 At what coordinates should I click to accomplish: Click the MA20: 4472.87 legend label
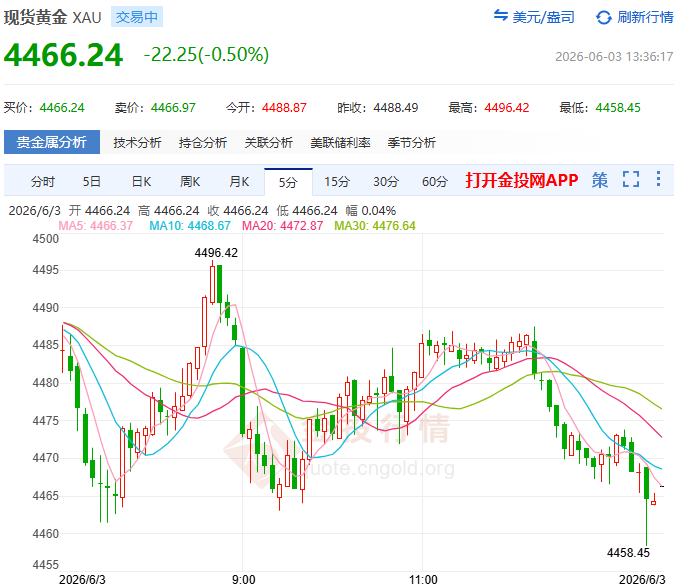tap(282, 226)
